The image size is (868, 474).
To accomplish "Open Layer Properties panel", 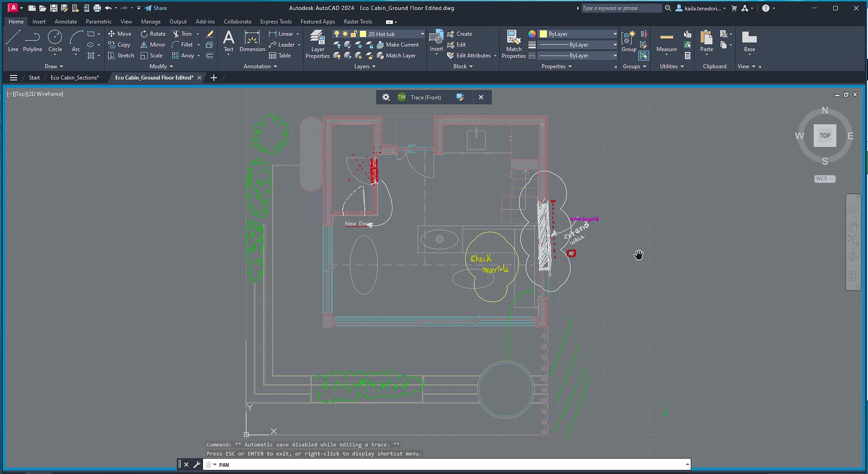I will coord(317,44).
